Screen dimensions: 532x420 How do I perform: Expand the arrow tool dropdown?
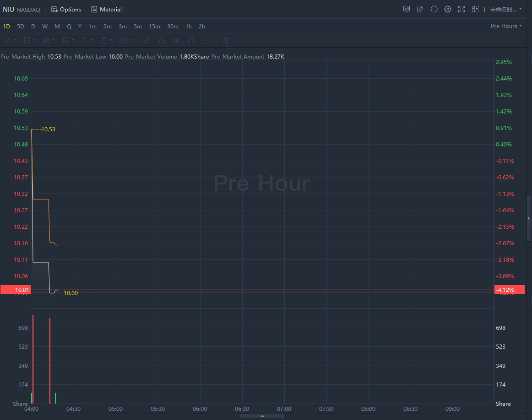(92, 40)
